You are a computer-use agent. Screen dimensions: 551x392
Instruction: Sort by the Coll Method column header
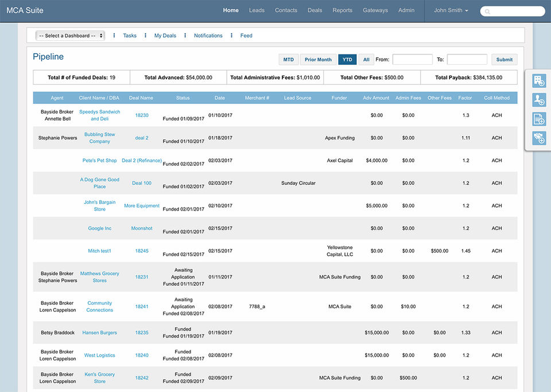tap(496, 98)
